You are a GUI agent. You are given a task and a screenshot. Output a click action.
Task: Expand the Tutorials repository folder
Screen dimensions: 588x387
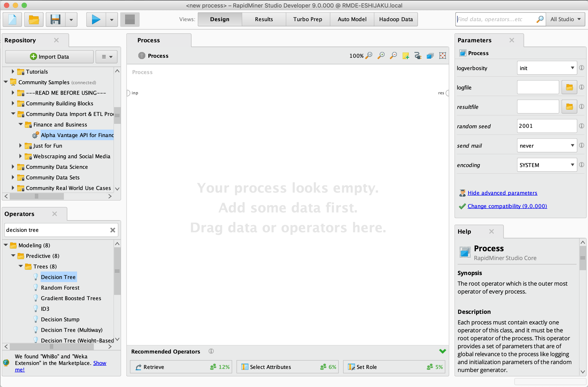click(x=13, y=71)
